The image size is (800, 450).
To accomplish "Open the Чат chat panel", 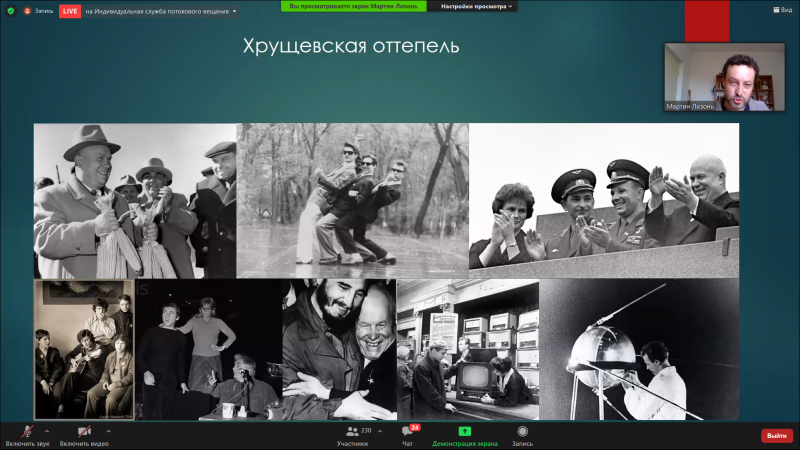I will [407, 435].
